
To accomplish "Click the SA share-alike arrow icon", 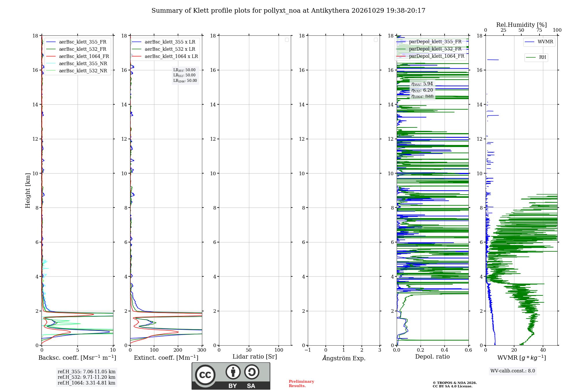I will (x=252, y=372).
